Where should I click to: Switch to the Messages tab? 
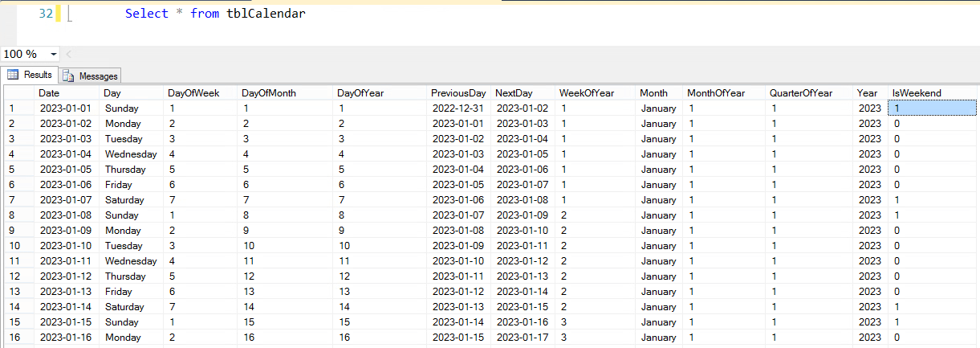(x=90, y=76)
